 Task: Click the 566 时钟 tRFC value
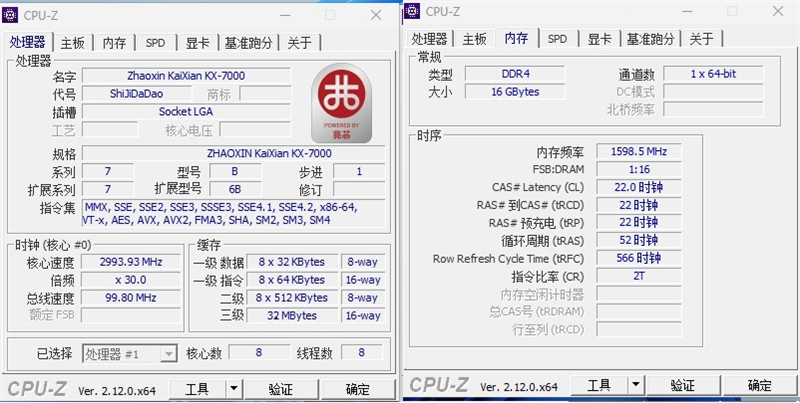(x=639, y=258)
